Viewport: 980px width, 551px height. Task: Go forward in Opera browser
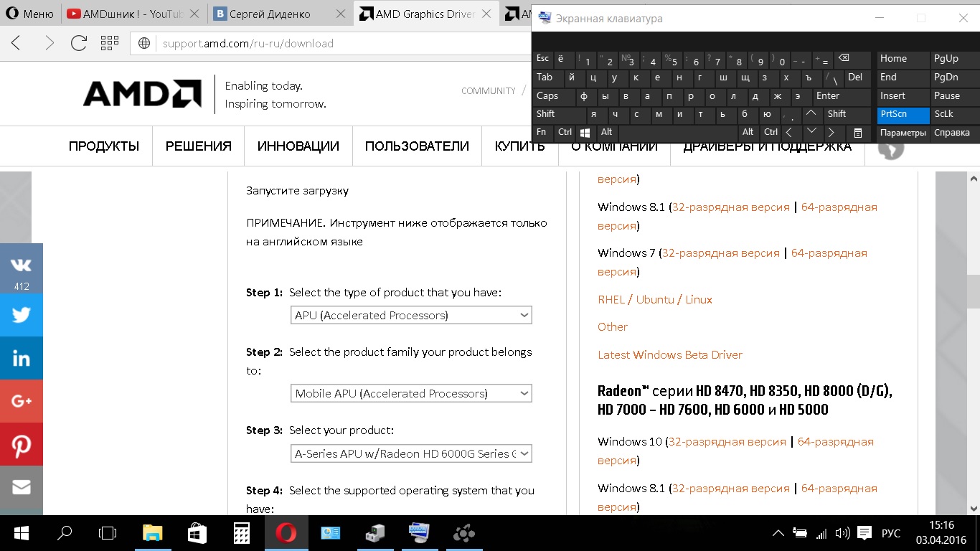49,43
